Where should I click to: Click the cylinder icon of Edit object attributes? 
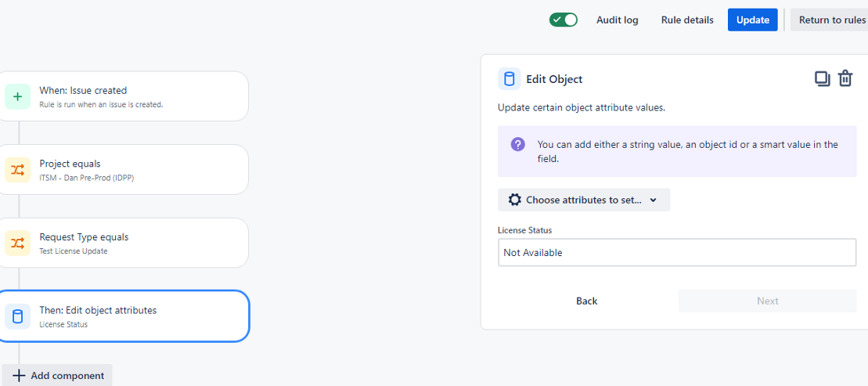point(18,317)
